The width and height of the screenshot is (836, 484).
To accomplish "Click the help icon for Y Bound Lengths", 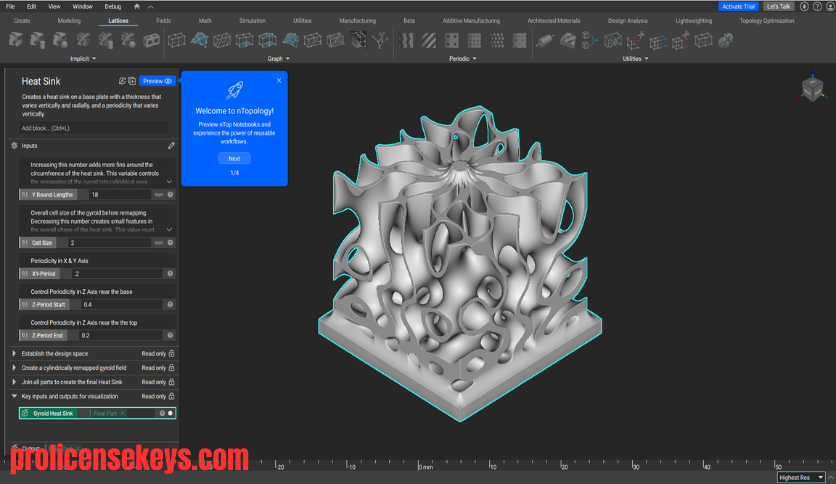I will tap(170, 195).
